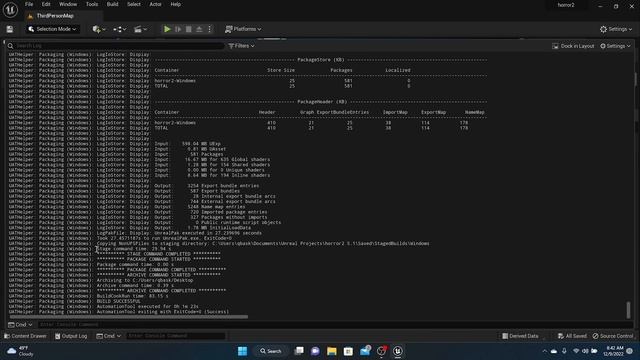Image resolution: width=640 pixels, height=360 pixels.
Task: Click the Eject from player button
Action: click(199, 29)
